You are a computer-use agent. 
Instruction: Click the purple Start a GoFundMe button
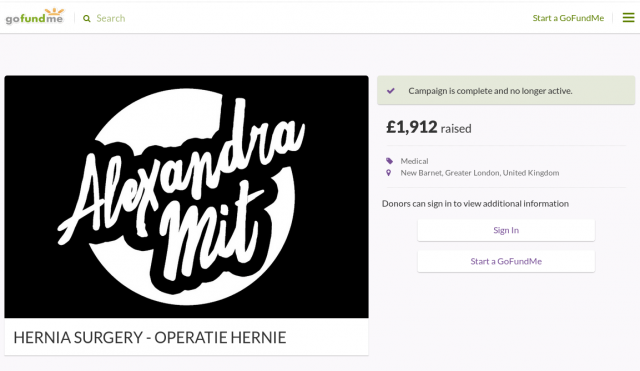point(506,261)
